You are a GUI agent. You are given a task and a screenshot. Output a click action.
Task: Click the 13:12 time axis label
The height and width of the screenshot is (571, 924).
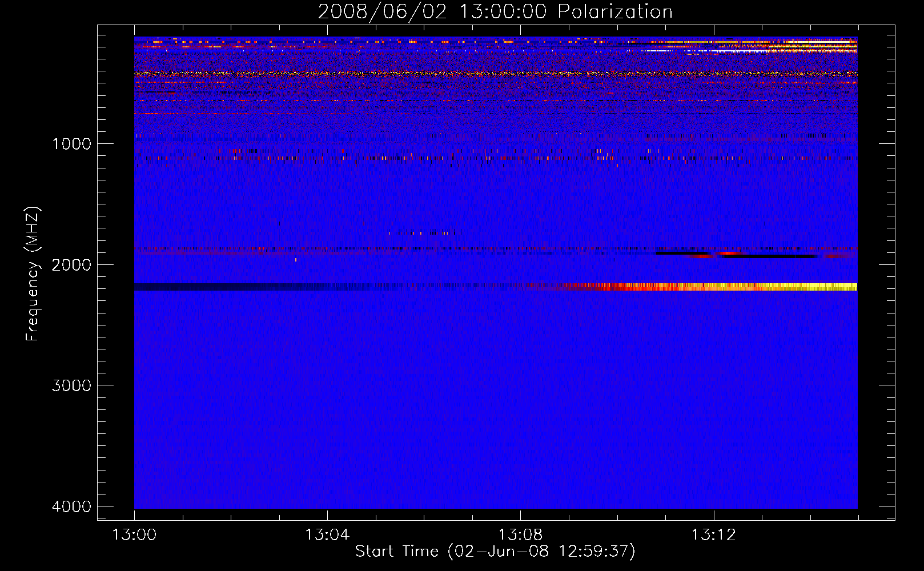pyautogui.click(x=714, y=535)
